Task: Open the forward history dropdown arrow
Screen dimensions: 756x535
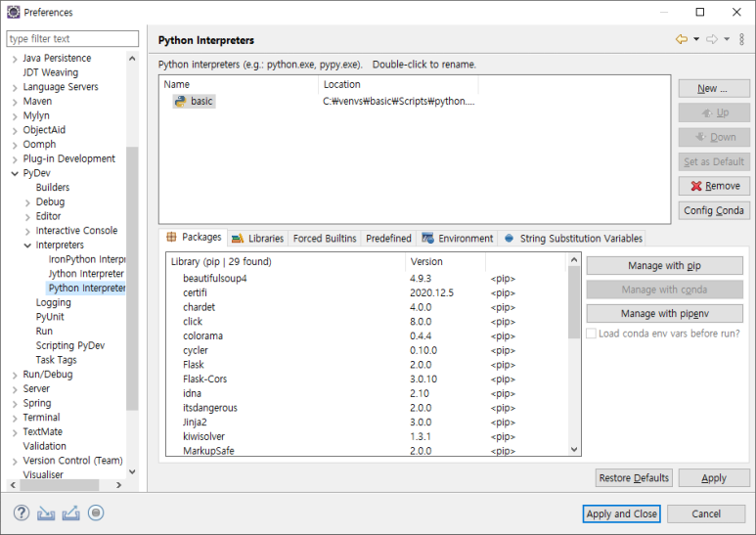Action: pyautogui.click(x=727, y=39)
